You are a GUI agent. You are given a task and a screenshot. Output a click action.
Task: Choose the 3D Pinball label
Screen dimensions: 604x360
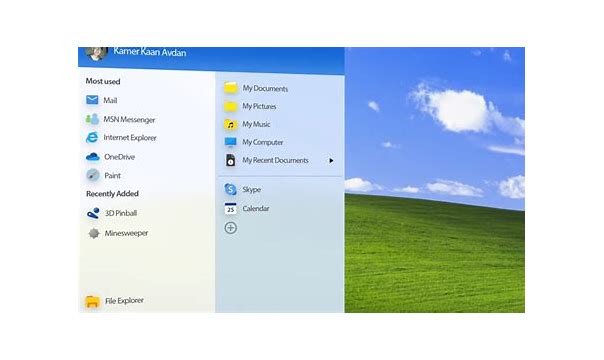121,213
